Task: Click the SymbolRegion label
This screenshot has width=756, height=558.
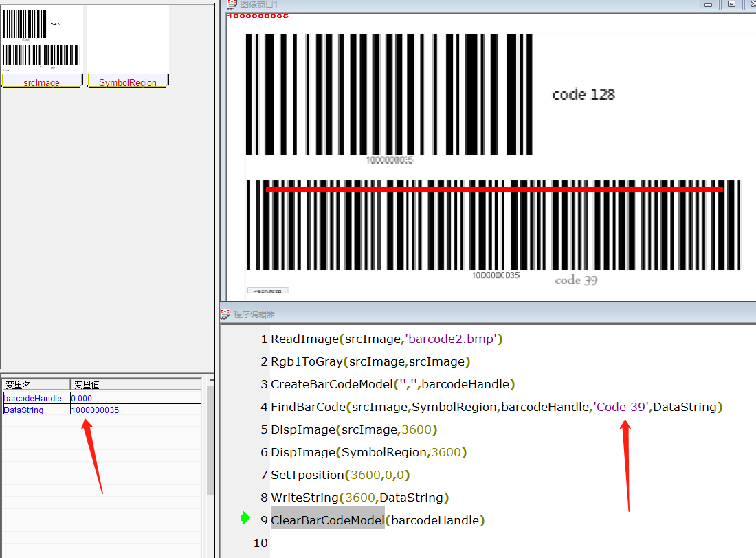Action: pos(128,82)
